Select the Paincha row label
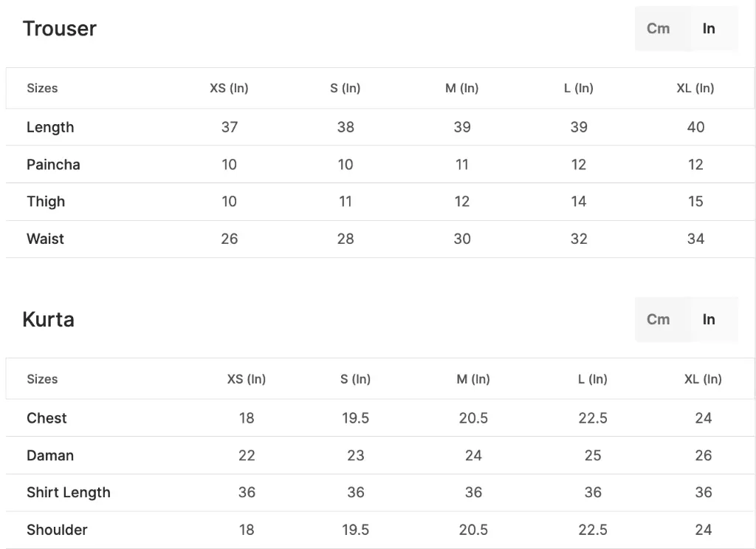756x549 pixels. tap(53, 165)
